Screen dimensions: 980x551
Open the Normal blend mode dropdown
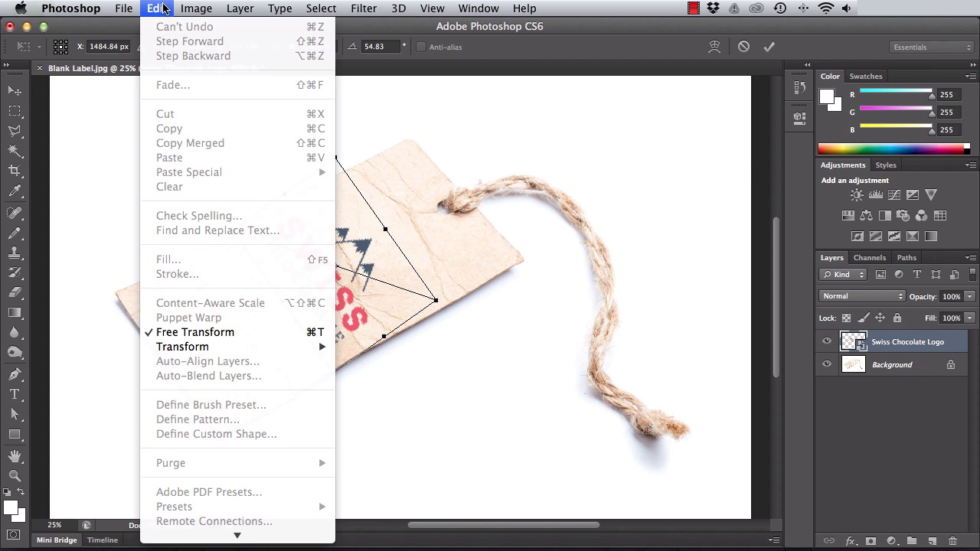tap(862, 297)
